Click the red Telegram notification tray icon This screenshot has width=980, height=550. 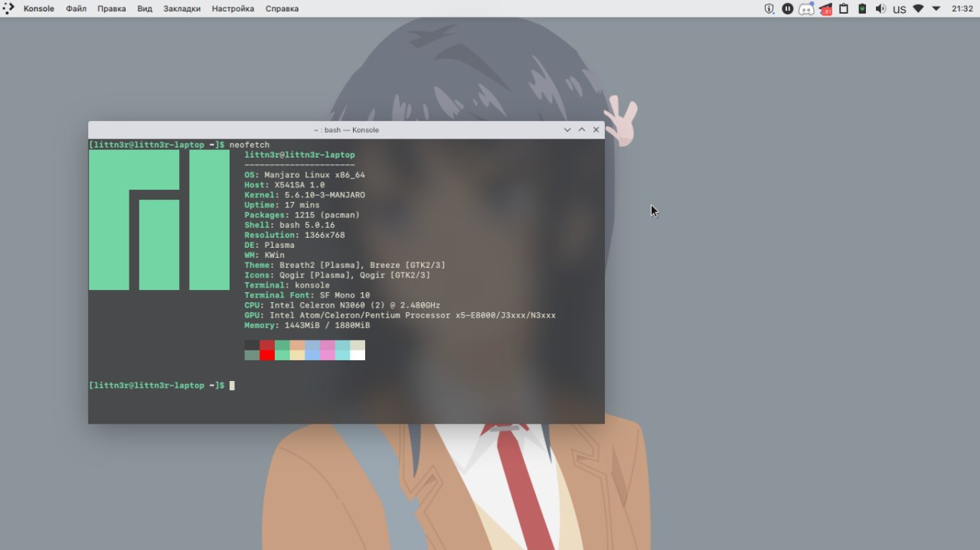(825, 9)
